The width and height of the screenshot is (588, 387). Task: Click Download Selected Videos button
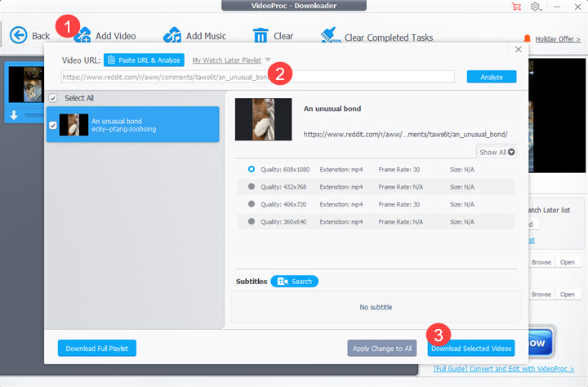[471, 349]
